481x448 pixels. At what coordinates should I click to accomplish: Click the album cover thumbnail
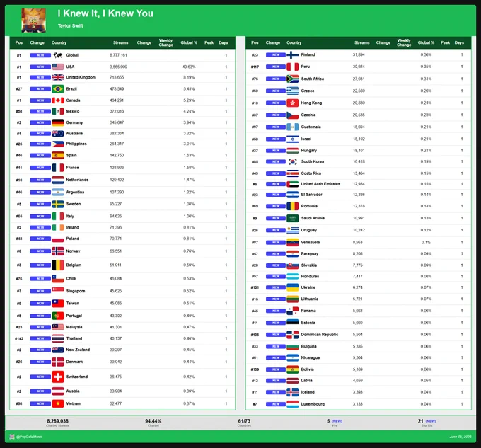click(x=34, y=21)
